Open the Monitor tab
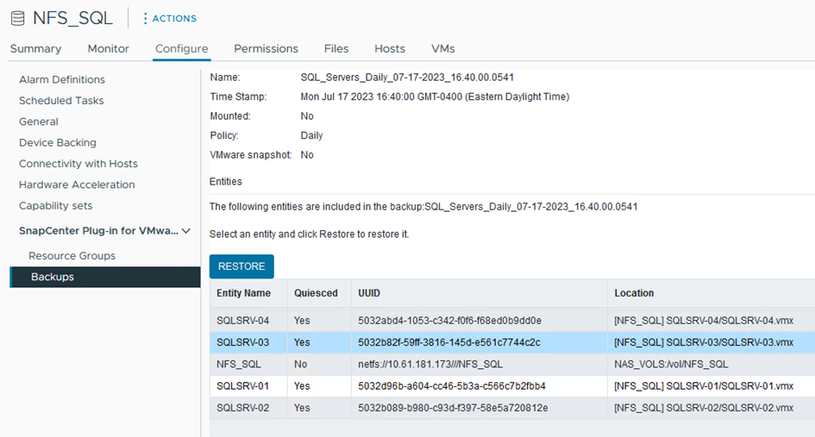This screenshot has height=437, width=815. pyautogui.click(x=108, y=48)
